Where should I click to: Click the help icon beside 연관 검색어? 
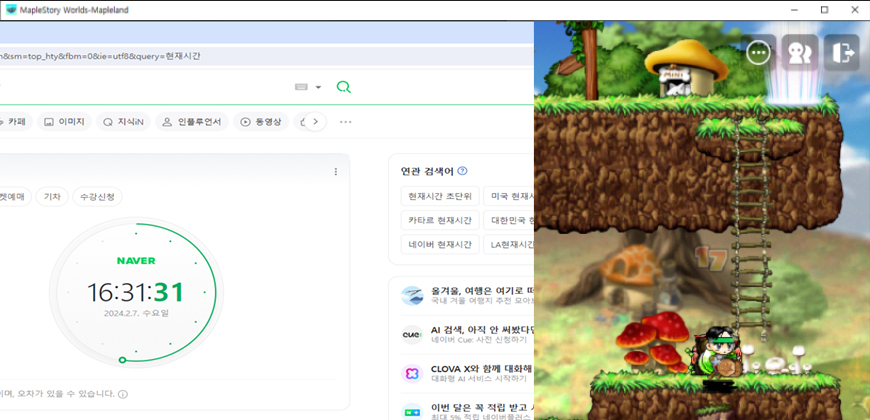tap(463, 171)
